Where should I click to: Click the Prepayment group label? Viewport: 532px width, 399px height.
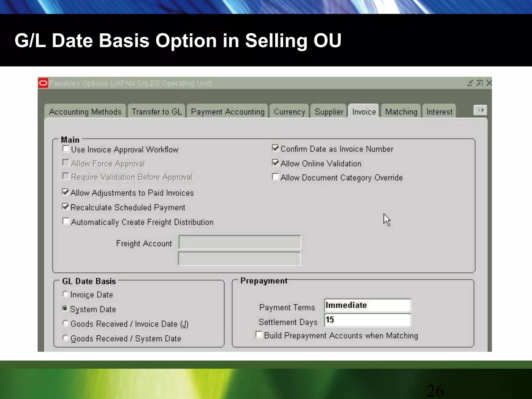tap(264, 281)
